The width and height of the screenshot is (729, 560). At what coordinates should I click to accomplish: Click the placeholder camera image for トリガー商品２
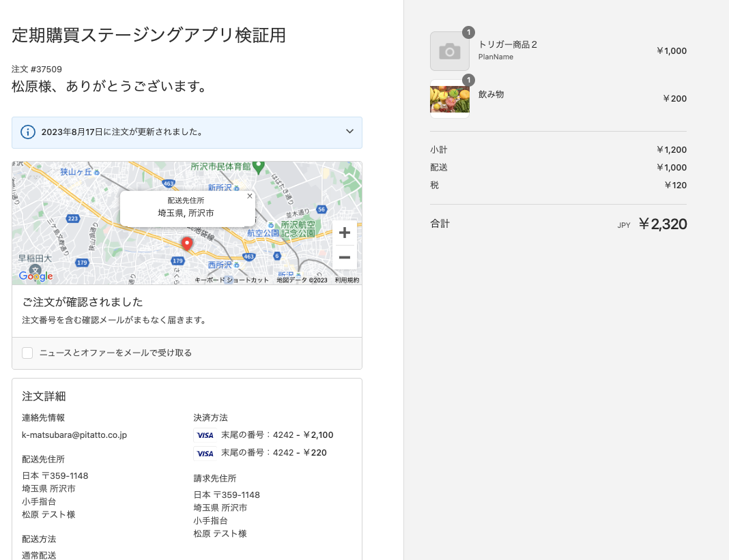tap(450, 51)
